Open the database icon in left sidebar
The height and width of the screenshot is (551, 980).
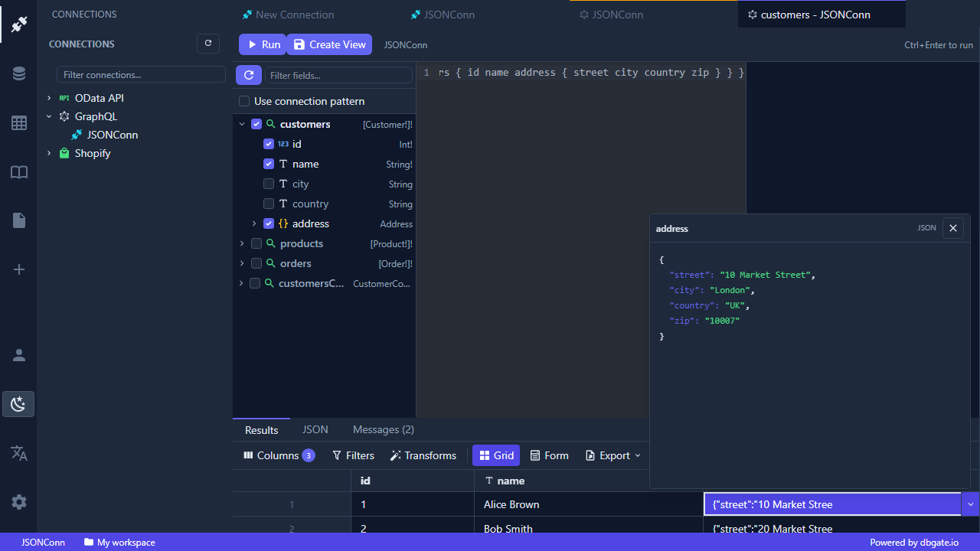point(19,73)
